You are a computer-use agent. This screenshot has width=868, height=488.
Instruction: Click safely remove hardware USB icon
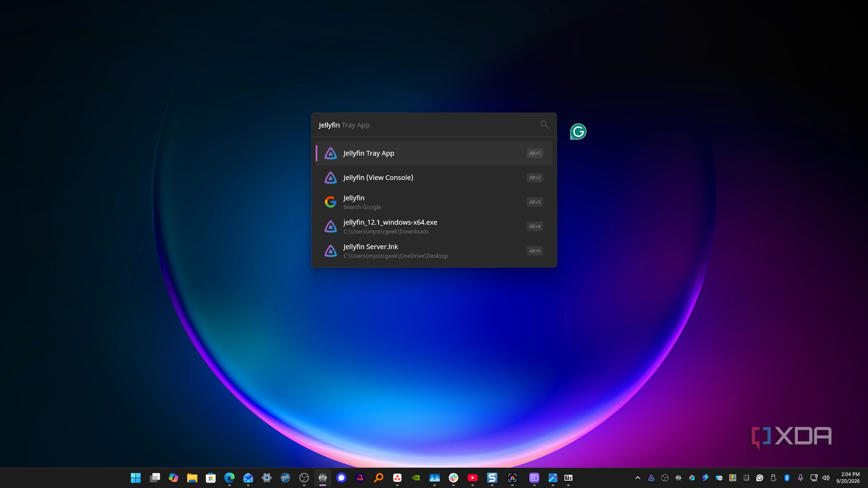773,478
